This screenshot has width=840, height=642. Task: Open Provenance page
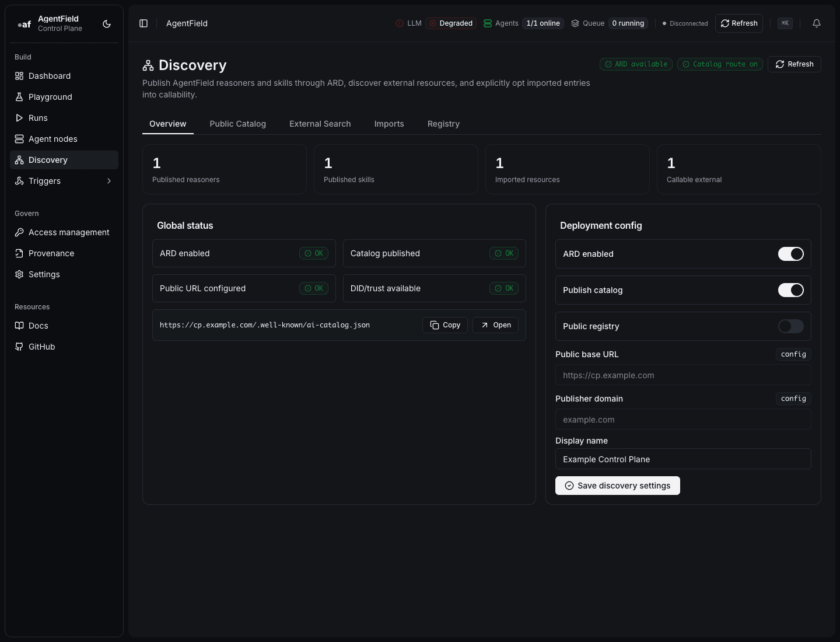pos(64,253)
